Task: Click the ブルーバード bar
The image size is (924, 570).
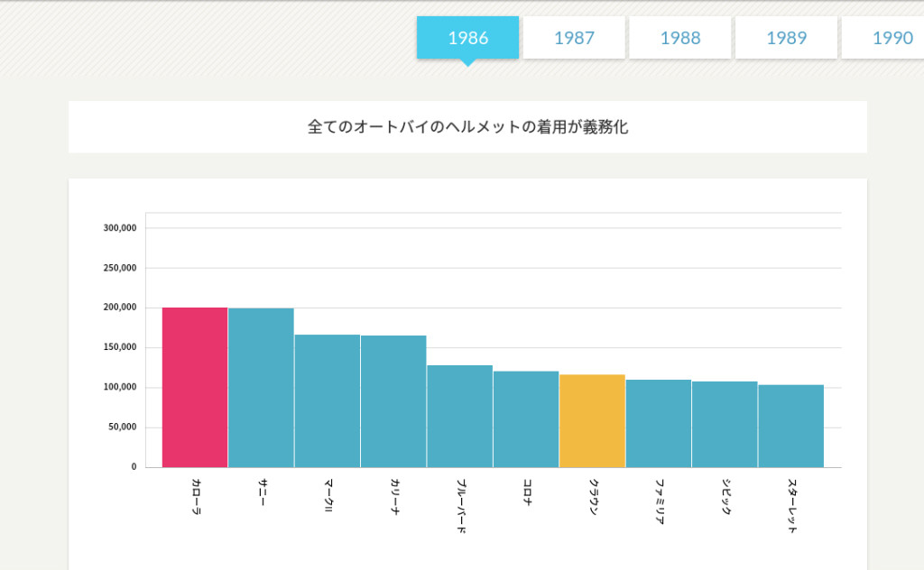Action: [459, 417]
